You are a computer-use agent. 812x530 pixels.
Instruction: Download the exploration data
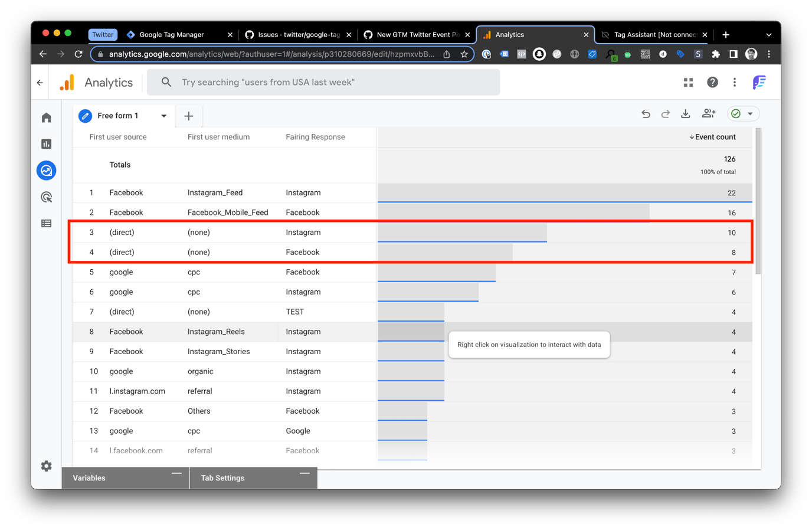[x=685, y=114]
